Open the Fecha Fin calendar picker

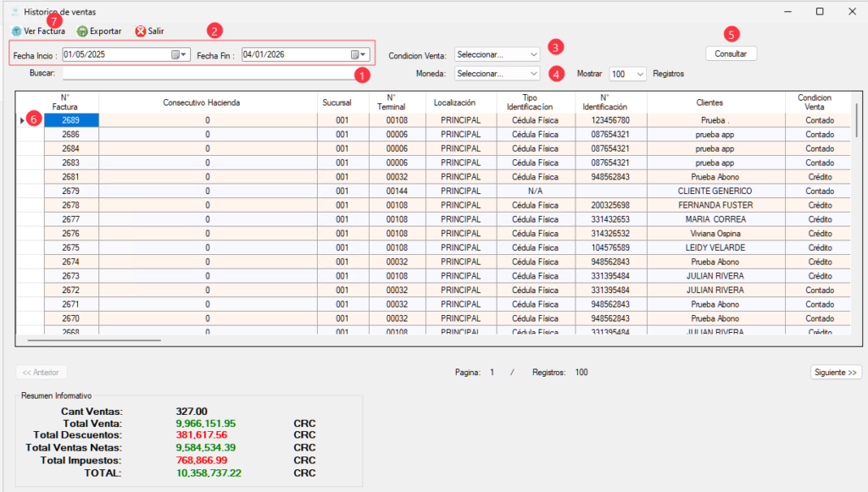(359, 55)
